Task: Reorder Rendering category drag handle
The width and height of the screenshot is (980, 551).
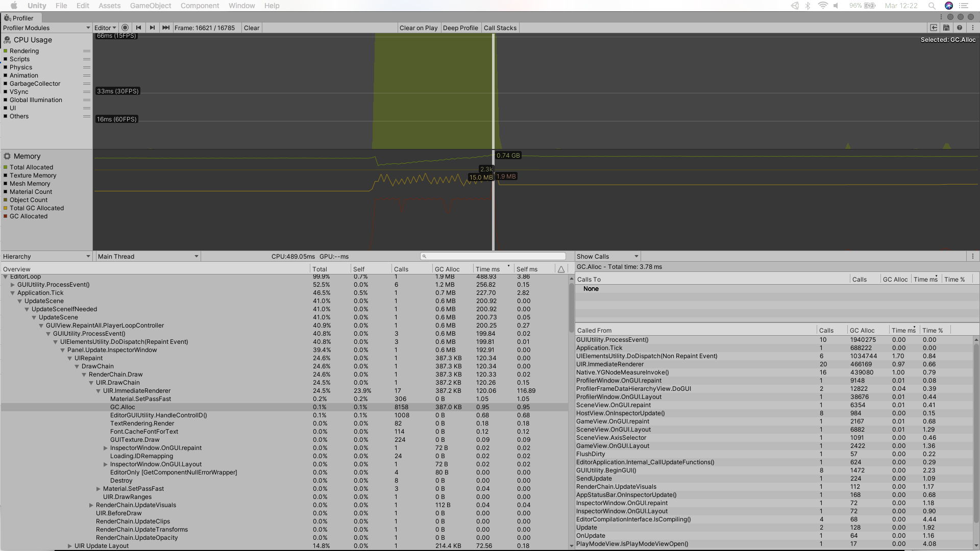Action: click(x=87, y=51)
